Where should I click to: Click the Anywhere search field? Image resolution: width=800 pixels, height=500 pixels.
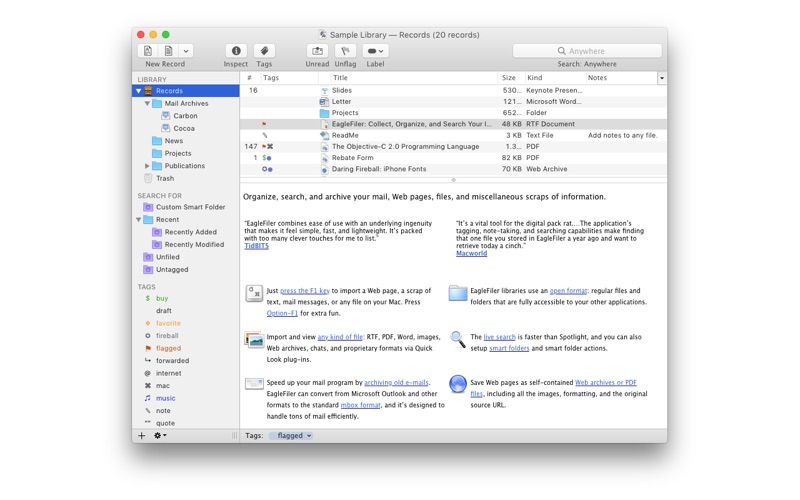point(587,51)
